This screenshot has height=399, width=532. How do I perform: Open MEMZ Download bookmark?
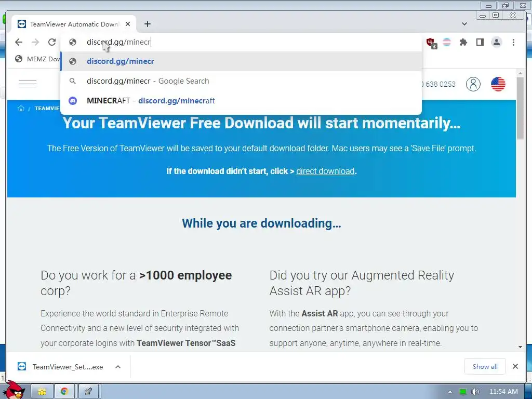coord(37,59)
